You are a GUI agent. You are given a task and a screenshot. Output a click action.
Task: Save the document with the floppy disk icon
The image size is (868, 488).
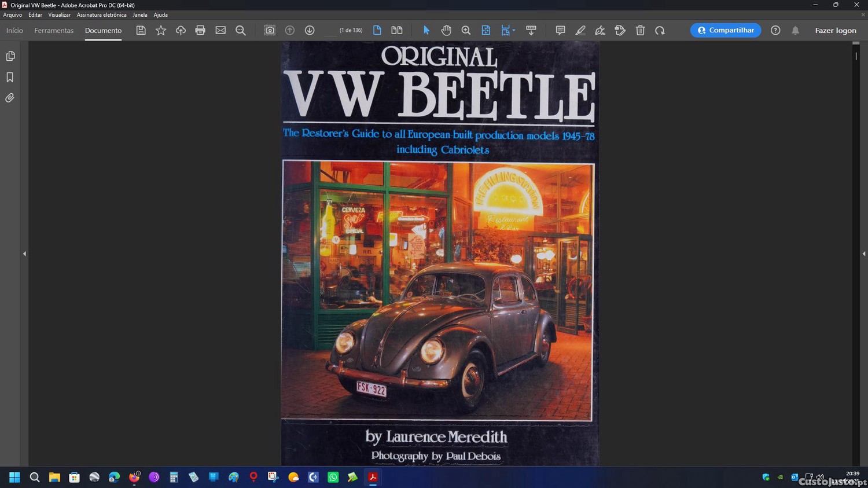tap(141, 30)
